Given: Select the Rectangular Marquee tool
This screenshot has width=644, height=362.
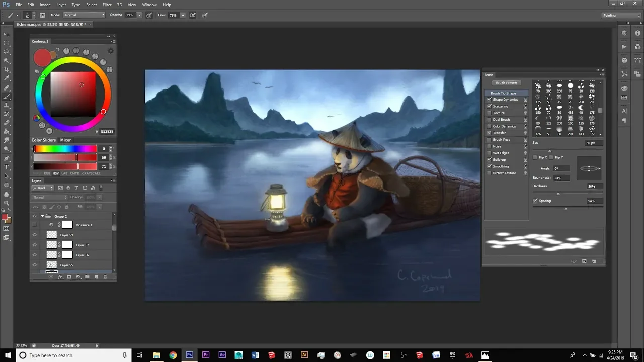Looking at the screenshot, I should tap(7, 43).
